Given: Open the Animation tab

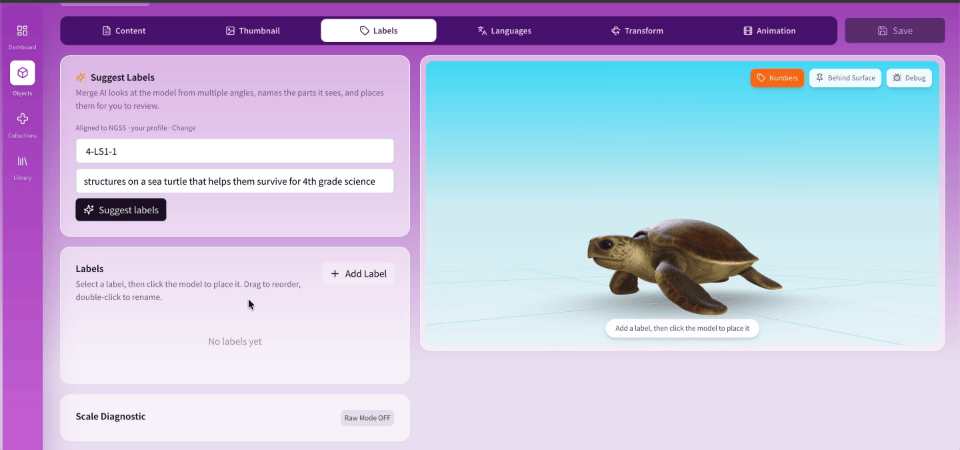Looking at the screenshot, I should coord(770,31).
